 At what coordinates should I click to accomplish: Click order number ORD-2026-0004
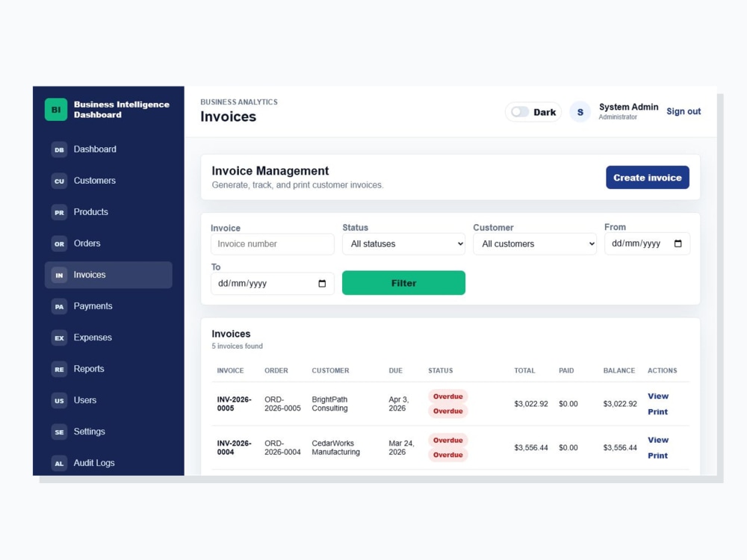(x=282, y=447)
